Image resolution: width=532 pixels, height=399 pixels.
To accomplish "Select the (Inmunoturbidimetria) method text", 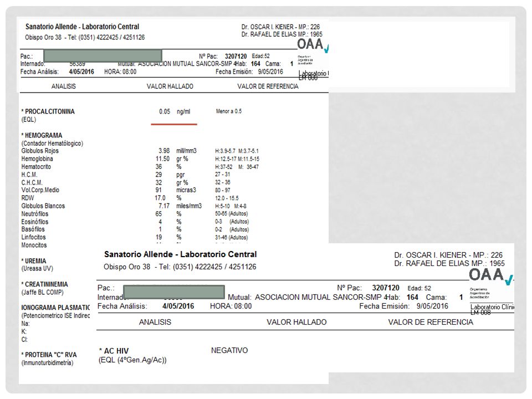I will 47,363.
